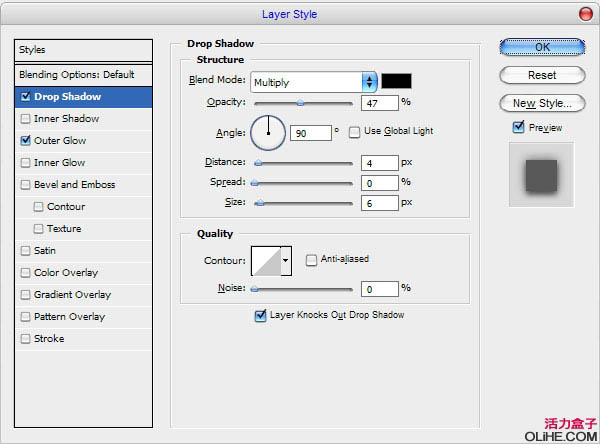
Task: Select the Texture style row label
Action: [x=64, y=229]
